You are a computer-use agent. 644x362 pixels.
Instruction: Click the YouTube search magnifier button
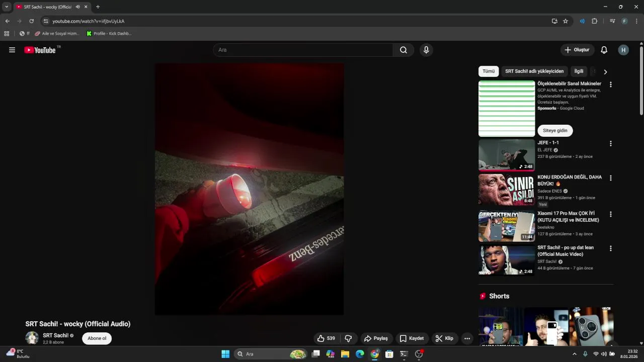click(404, 50)
